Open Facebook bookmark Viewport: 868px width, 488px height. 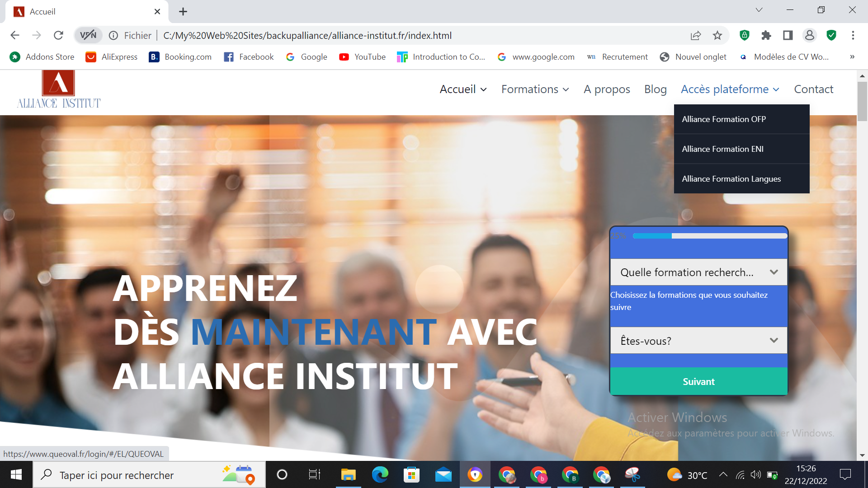coord(249,57)
